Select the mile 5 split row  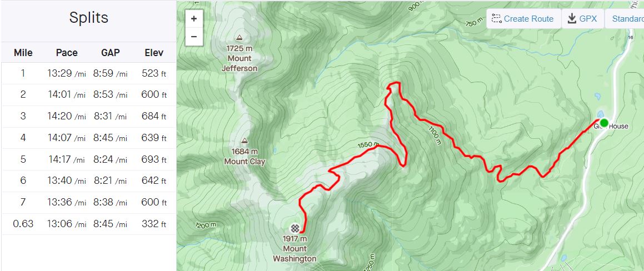pyautogui.click(x=89, y=159)
